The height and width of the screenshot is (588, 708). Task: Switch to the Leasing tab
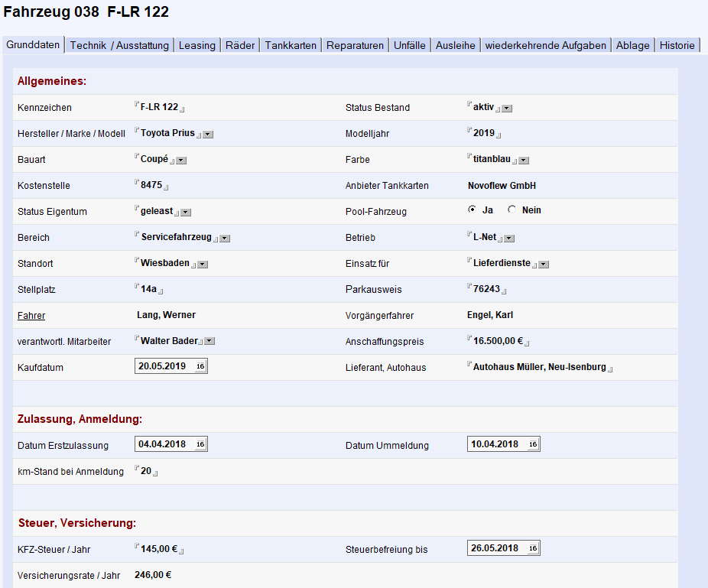click(x=197, y=45)
